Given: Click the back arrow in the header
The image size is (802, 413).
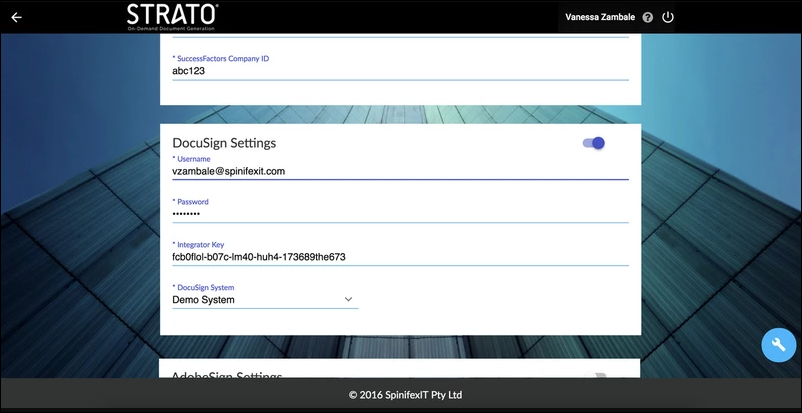Looking at the screenshot, I should (16, 17).
